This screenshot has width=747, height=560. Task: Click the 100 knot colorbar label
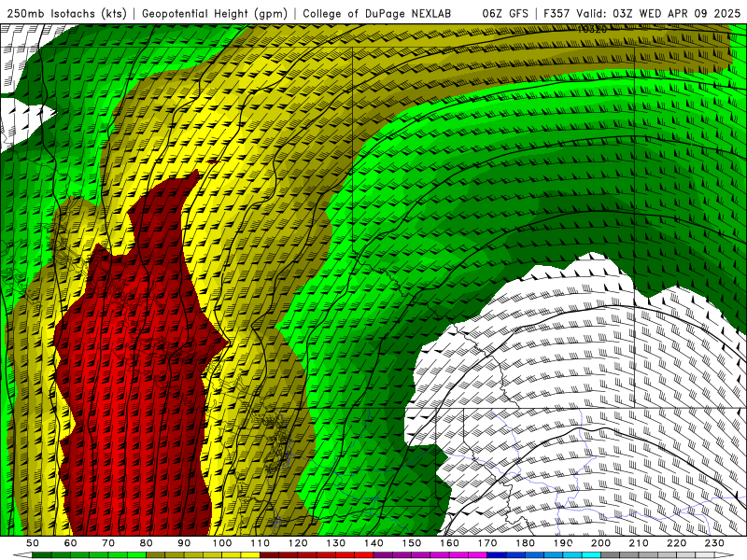click(222, 543)
